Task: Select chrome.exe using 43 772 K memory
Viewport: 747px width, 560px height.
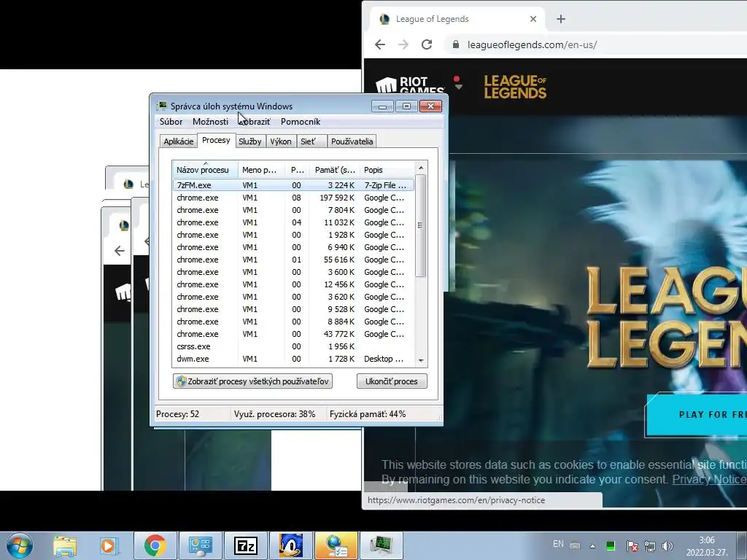Action: 293,334
